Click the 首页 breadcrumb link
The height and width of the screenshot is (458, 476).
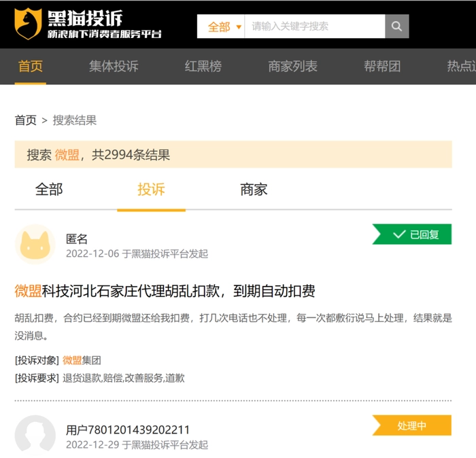[x=26, y=120]
